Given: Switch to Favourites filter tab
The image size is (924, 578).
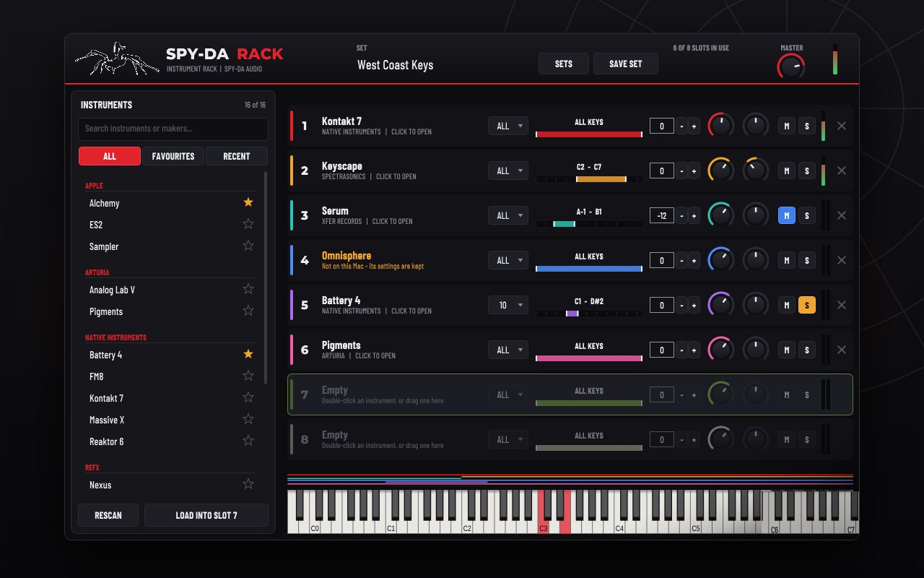Looking at the screenshot, I should [x=173, y=156].
